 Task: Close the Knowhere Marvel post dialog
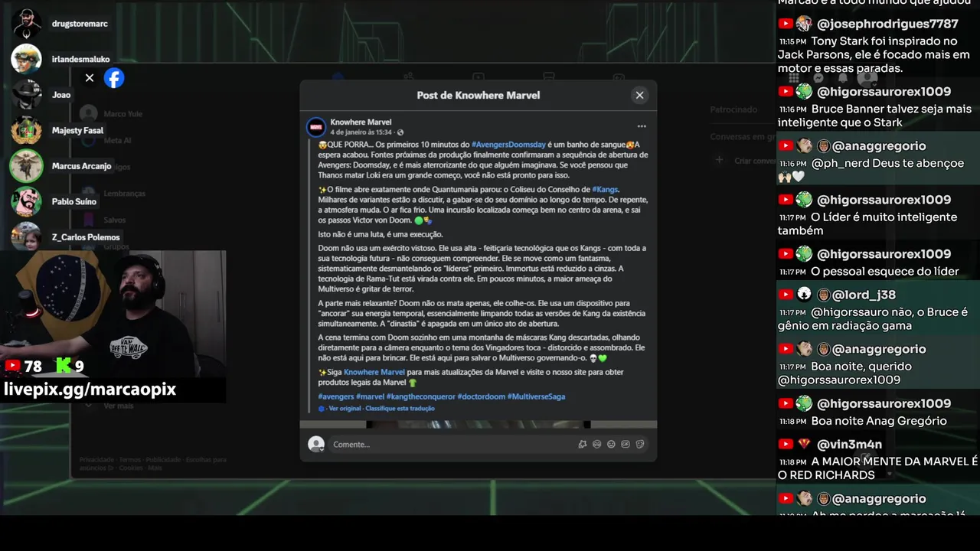tap(639, 95)
